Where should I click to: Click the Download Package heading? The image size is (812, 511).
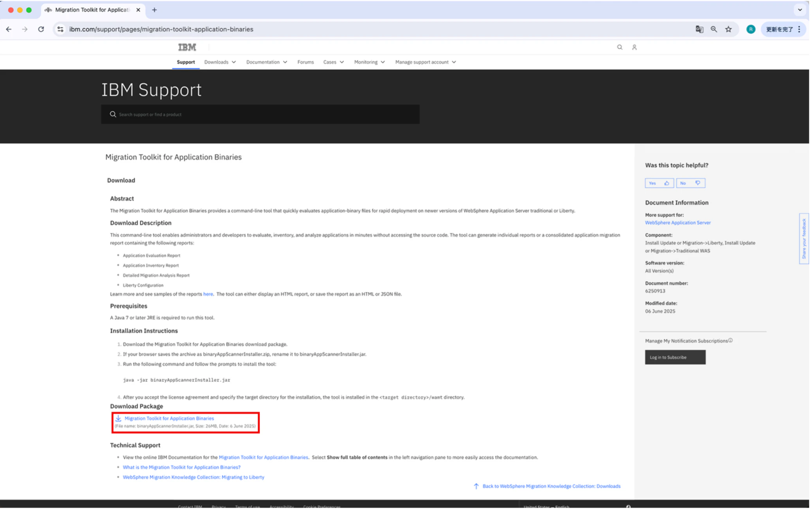[137, 406]
